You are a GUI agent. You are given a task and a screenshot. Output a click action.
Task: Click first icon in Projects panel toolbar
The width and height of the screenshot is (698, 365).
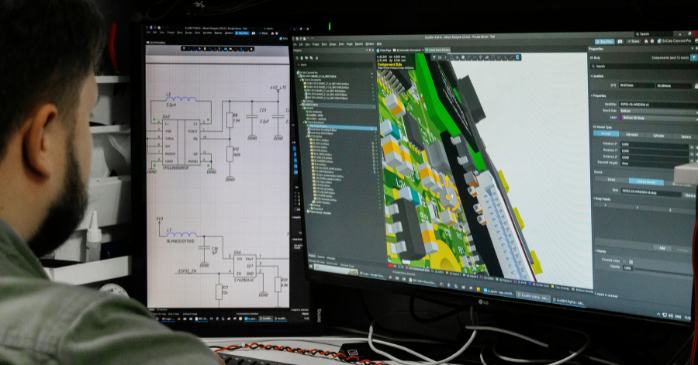(x=297, y=58)
